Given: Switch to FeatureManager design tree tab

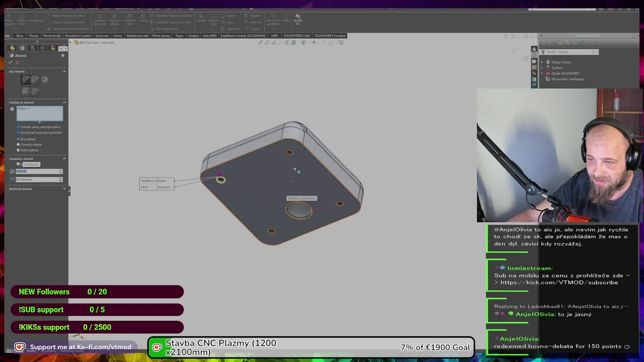Looking at the screenshot, I should click(12, 48).
